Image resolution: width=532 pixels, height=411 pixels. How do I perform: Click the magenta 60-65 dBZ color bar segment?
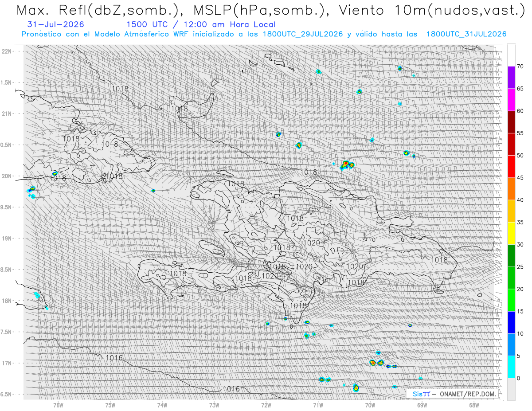[511, 100]
